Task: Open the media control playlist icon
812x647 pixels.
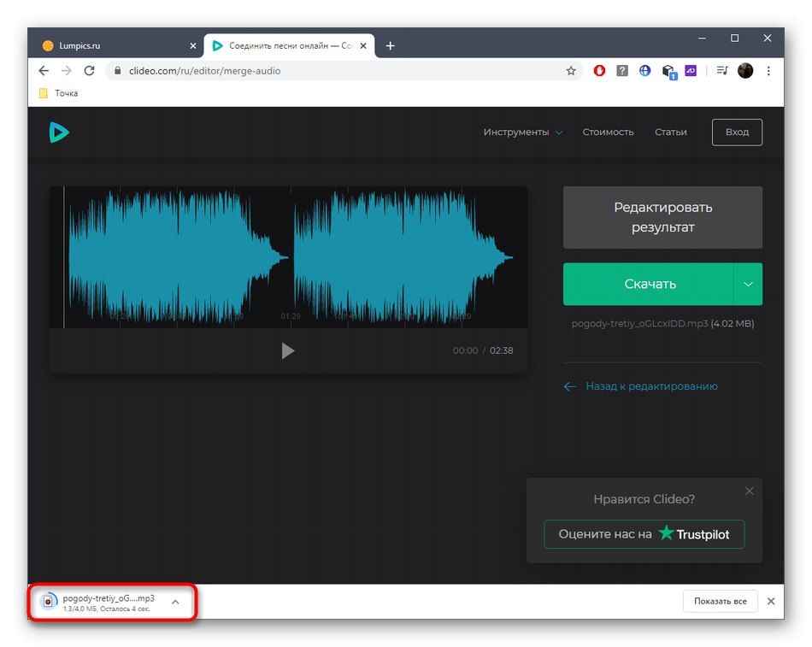Action: 722,70
